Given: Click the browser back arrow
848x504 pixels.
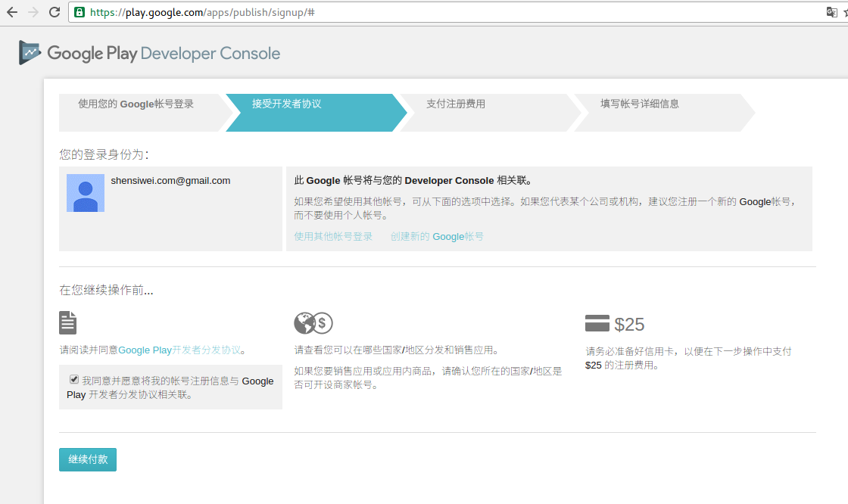Looking at the screenshot, I should [11, 12].
